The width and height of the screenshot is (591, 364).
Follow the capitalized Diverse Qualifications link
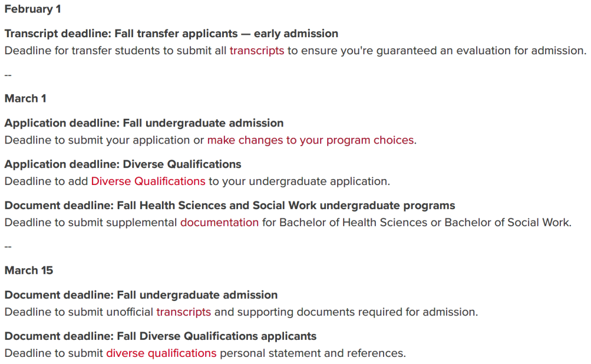click(x=148, y=181)
